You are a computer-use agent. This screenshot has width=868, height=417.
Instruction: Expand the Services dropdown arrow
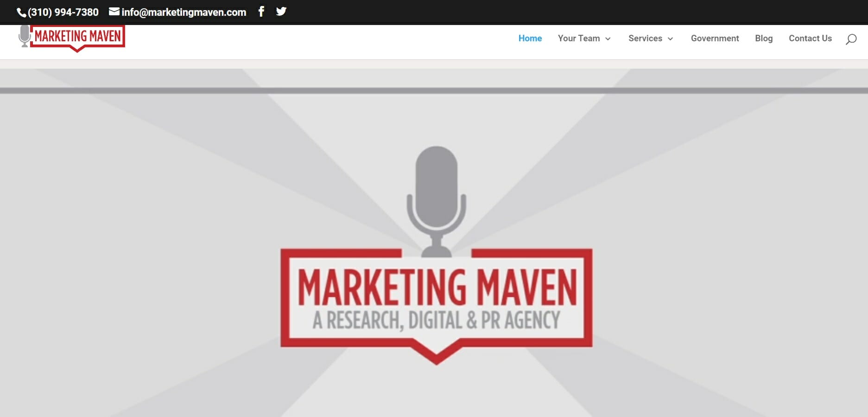(670, 39)
